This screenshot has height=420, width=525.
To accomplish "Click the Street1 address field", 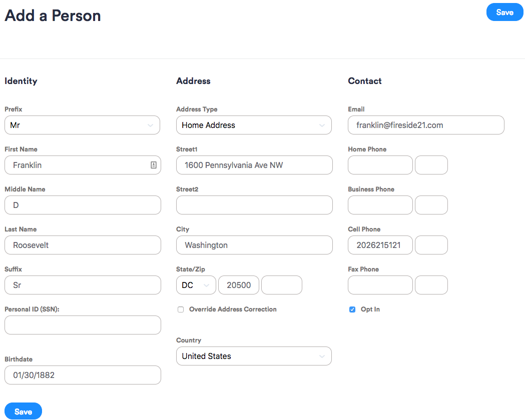I will [x=254, y=165].
